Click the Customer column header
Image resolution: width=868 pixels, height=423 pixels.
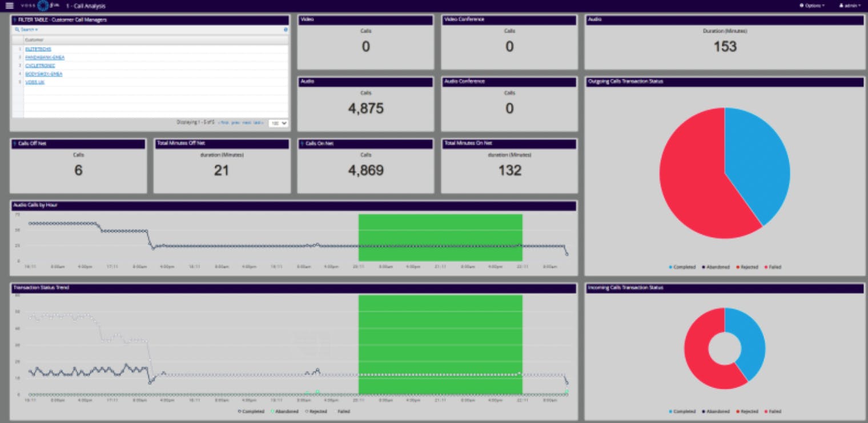[x=34, y=39]
